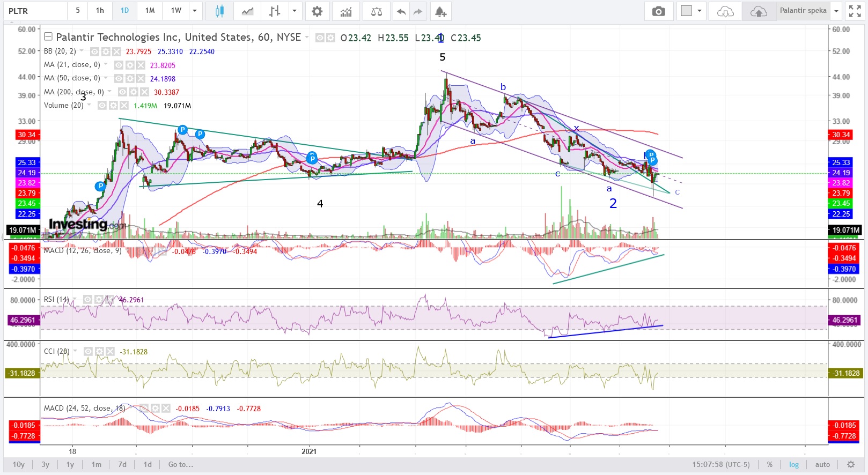Image resolution: width=868 pixels, height=475 pixels.
Task: Select the 1h timeframe
Action: (x=100, y=11)
